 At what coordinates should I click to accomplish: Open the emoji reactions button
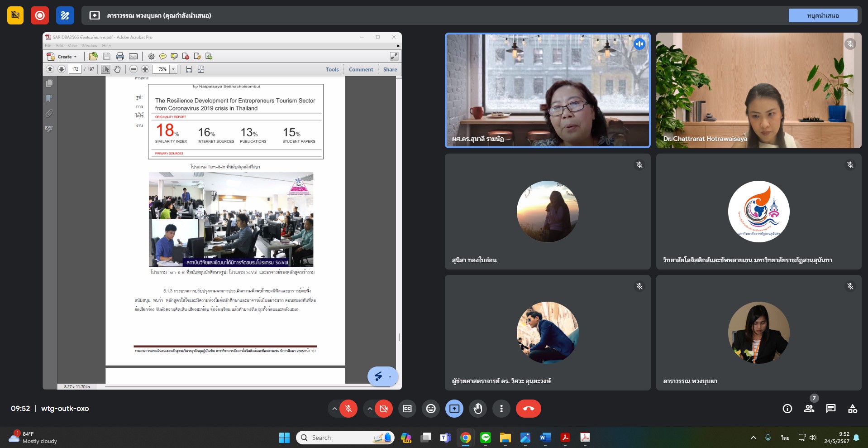(x=431, y=409)
